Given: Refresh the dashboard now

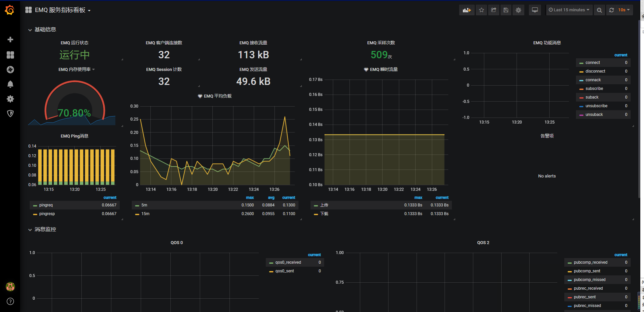Looking at the screenshot, I should tap(611, 10).
